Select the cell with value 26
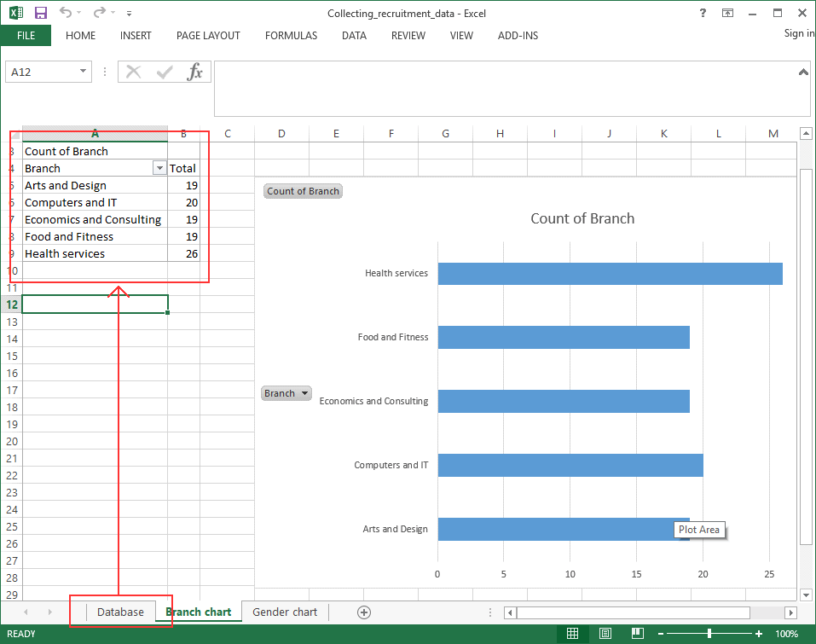 (x=183, y=253)
